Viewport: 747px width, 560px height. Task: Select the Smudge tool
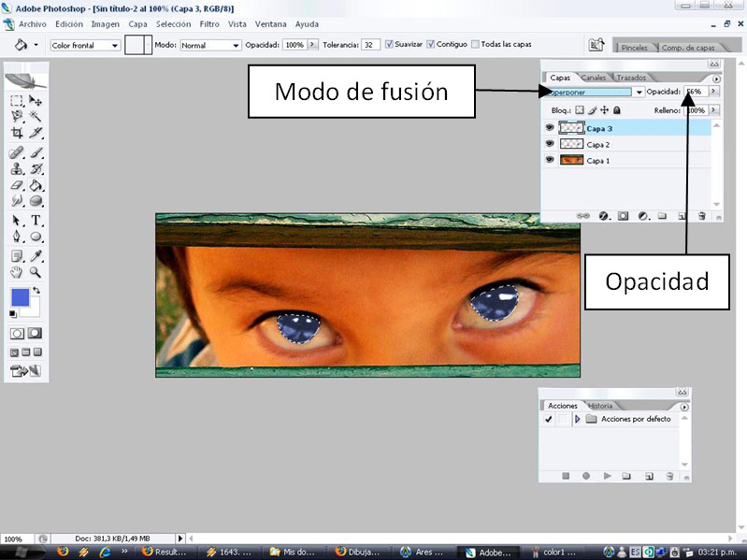pos(17,201)
